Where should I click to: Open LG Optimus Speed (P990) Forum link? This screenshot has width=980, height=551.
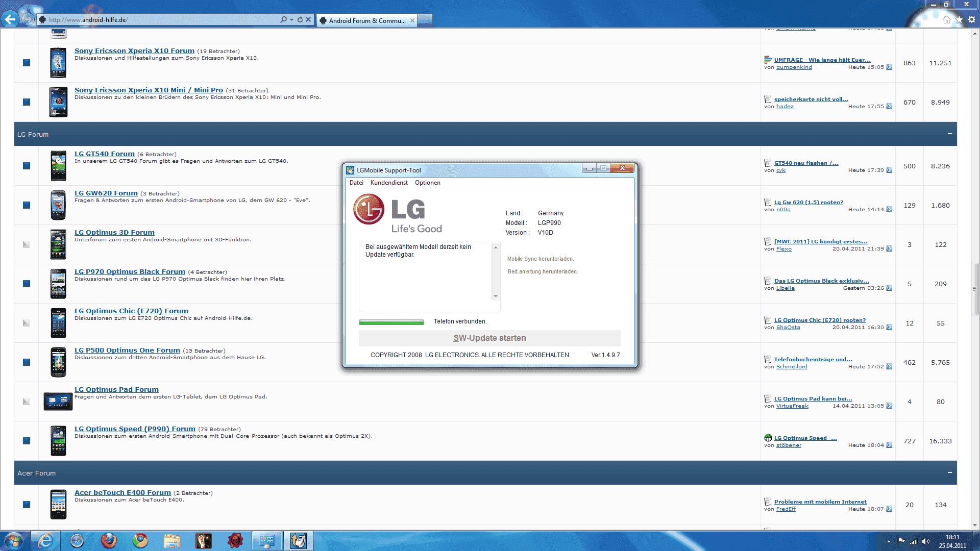pyautogui.click(x=135, y=429)
